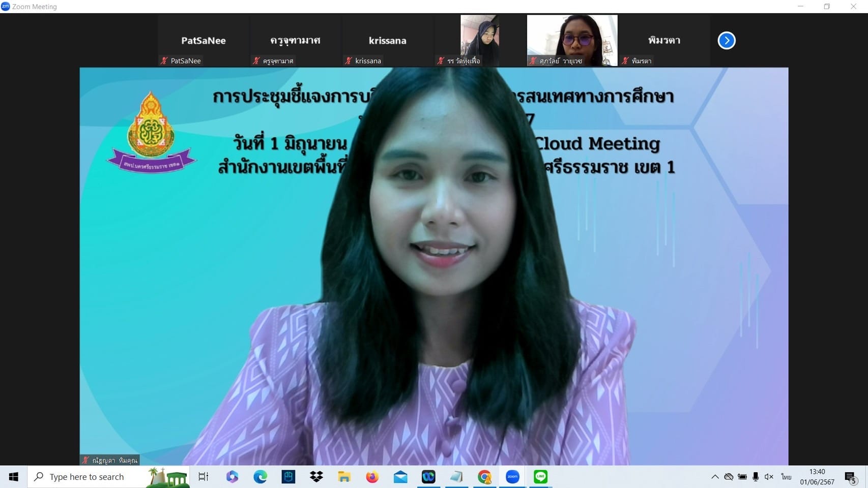Click the microphone tray icon
The image size is (868, 488).
pyautogui.click(x=756, y=477)
